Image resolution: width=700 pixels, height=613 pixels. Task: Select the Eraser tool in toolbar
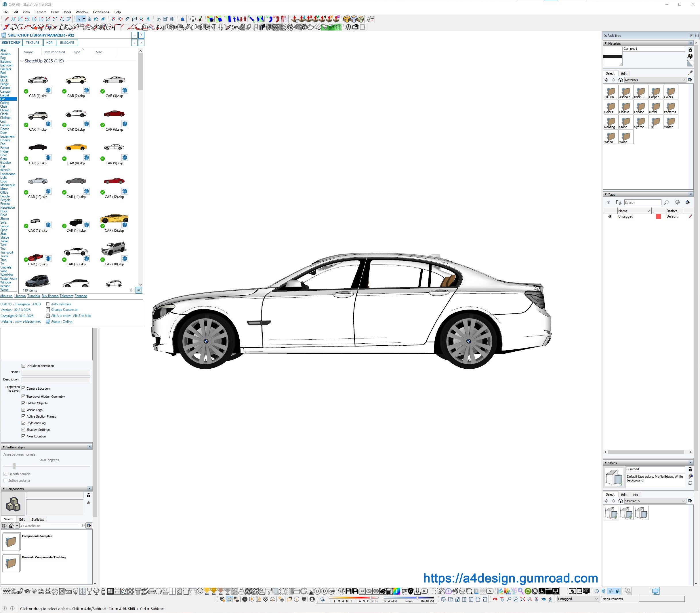click(103, 19)
